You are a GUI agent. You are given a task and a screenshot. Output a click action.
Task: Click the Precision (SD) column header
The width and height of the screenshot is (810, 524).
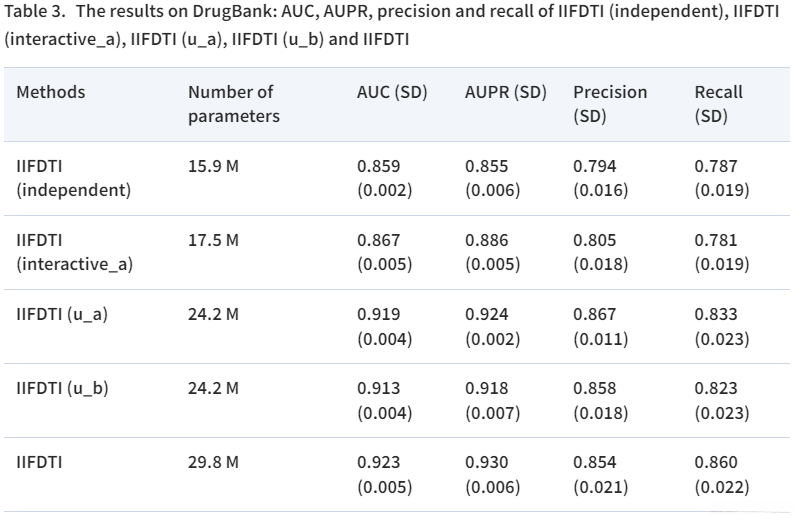coord(610,104)
